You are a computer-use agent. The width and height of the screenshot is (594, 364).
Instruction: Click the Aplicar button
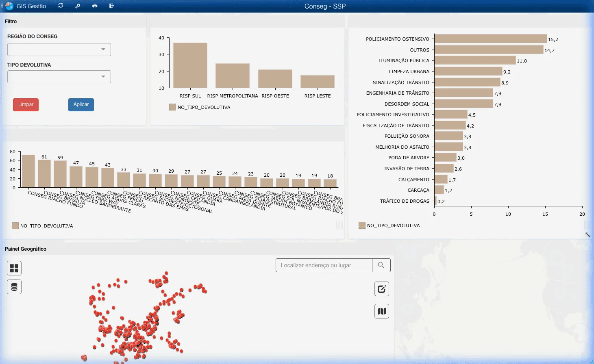pyautogui.click(x=81, y=104)
